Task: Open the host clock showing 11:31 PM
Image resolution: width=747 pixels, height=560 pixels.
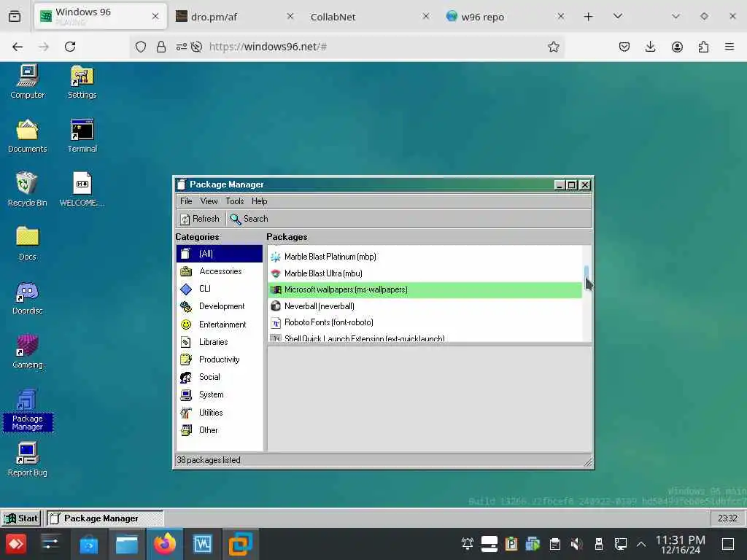Action: tap(681, 544)
